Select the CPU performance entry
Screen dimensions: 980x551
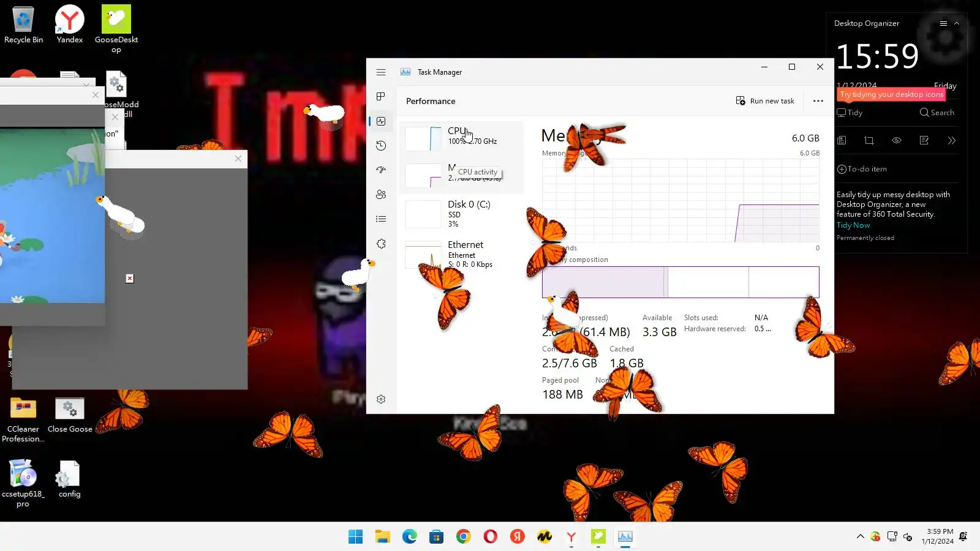(x=462, y=138)
